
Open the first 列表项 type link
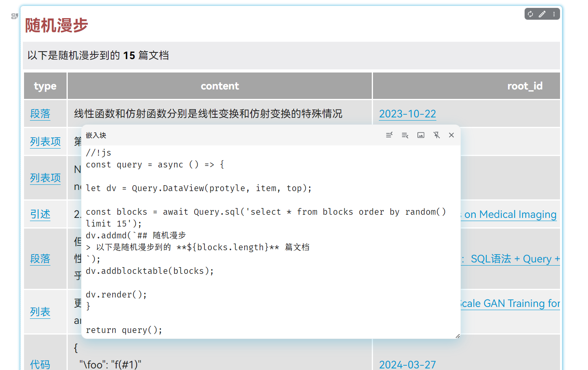tap(45, 141)
